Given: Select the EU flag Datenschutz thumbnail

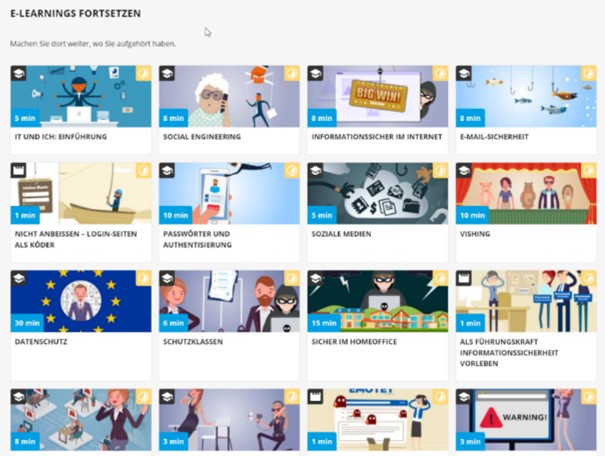Looking at the screenshot, I should [81, 301].
